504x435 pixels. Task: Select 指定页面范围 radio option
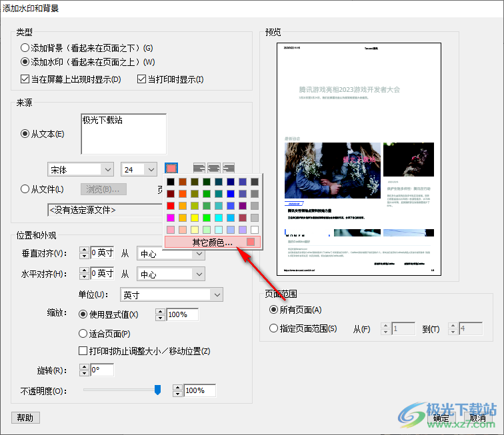tap(273, 328)
